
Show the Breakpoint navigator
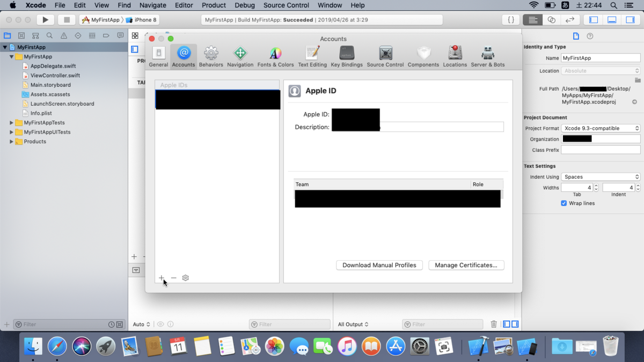[x=106, y=36]
